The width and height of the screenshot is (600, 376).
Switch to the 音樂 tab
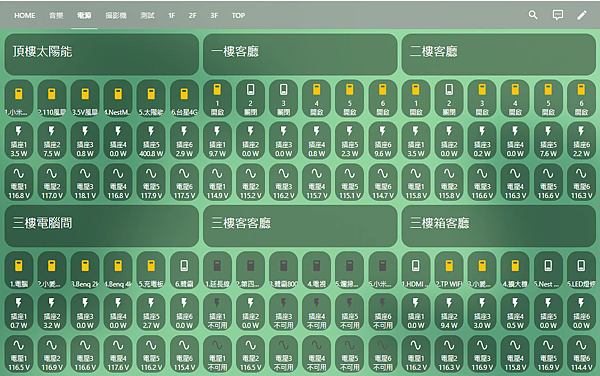(x=56, y=16)
